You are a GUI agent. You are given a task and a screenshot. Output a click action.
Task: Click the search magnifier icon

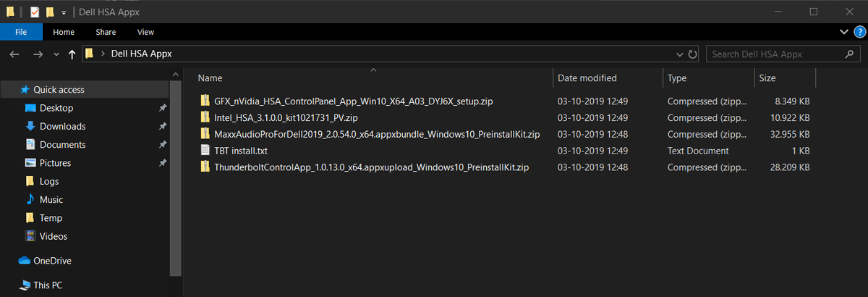848,54
